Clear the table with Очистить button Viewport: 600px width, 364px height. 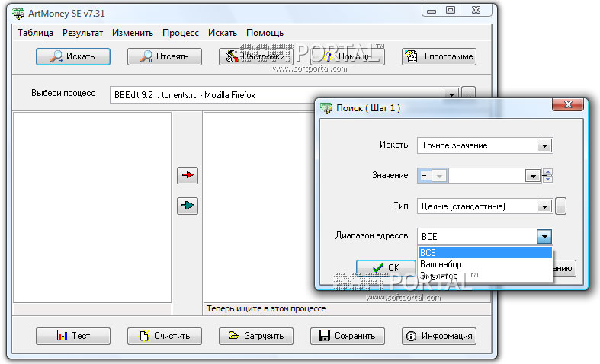[x=165, y=336]
